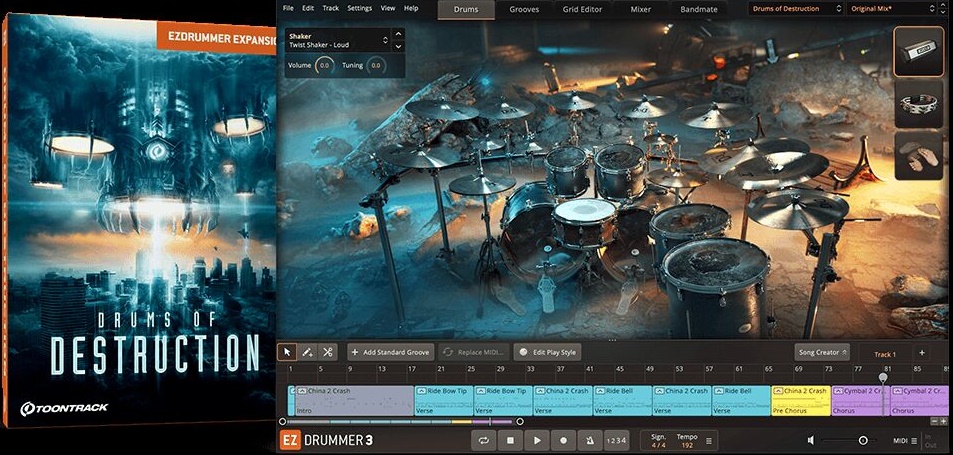Toggle loop playback mode
This screenshot has height=455, width=953.
484,440
